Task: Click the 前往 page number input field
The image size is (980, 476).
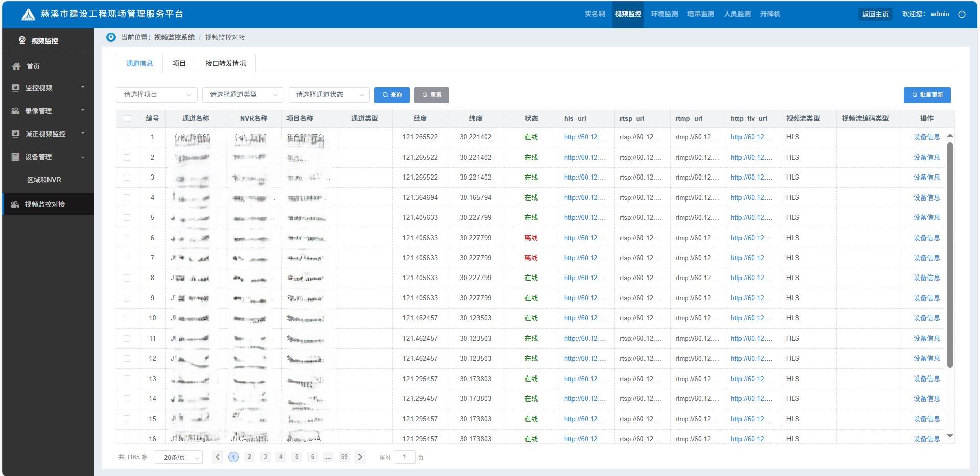Action: coord(405,457)
